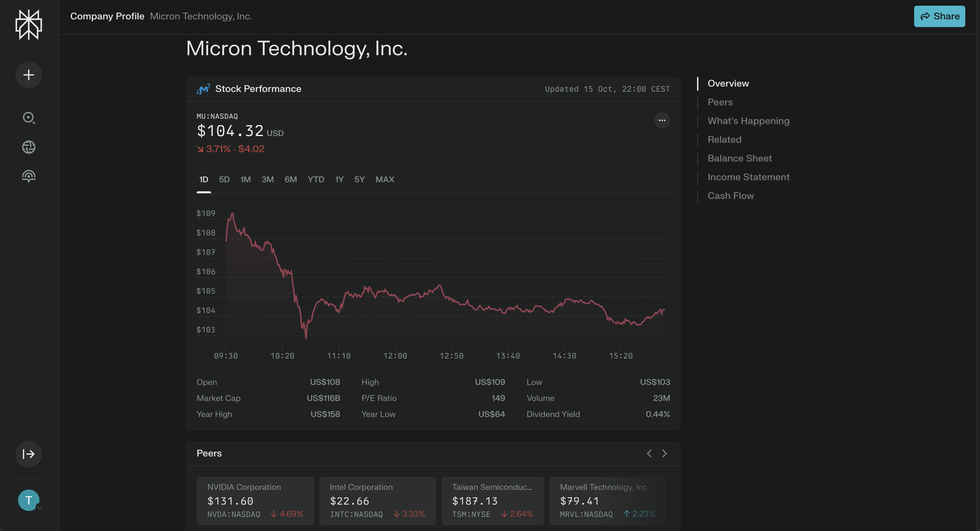Select the 3M time range tab
Viewport: 980px width, 531px height.
(x=268, y=179)
